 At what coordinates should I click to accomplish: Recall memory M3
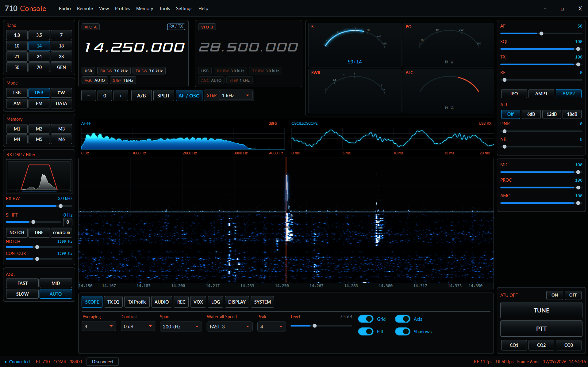click(x=61, y=129)
